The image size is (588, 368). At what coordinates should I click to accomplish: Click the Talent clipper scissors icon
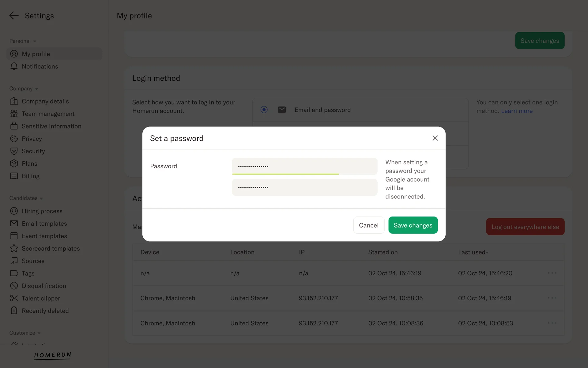coord(14,298)
